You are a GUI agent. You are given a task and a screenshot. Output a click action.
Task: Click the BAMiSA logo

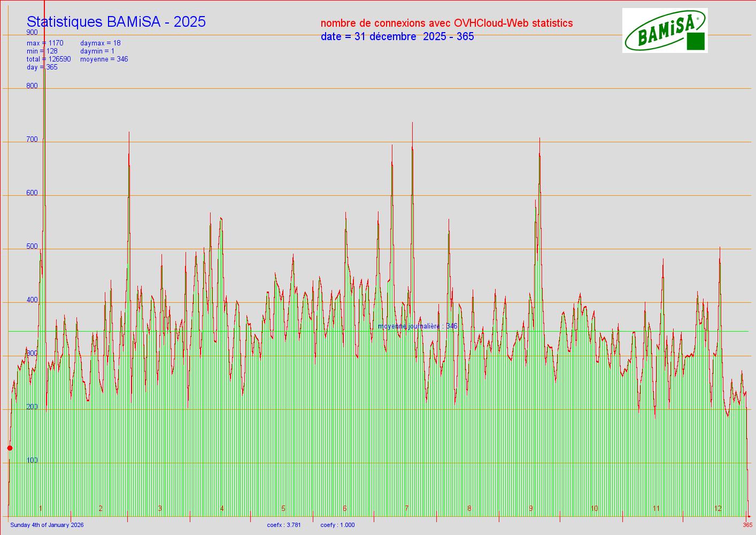point(665,30)
